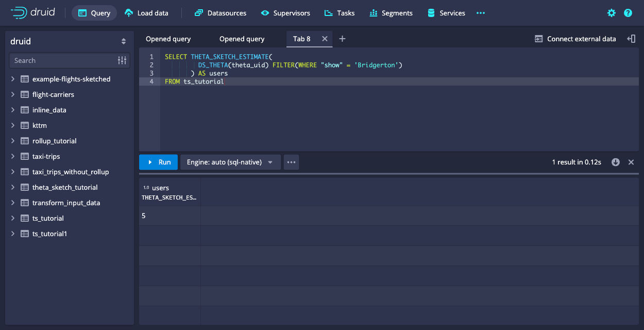Open the settings gear menu
Image resolution: width=644 pixels, height=330 pixels.
click(612, 13)
